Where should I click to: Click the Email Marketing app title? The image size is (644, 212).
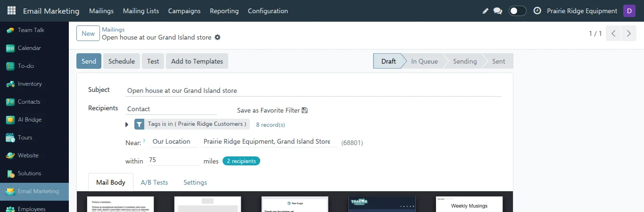[51, 11]
